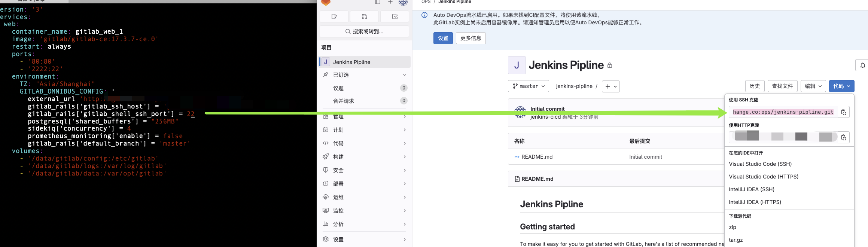The image size is (868, 247).
Task: Toggle the sidebar collapse icon
Action: click(378, 2)
